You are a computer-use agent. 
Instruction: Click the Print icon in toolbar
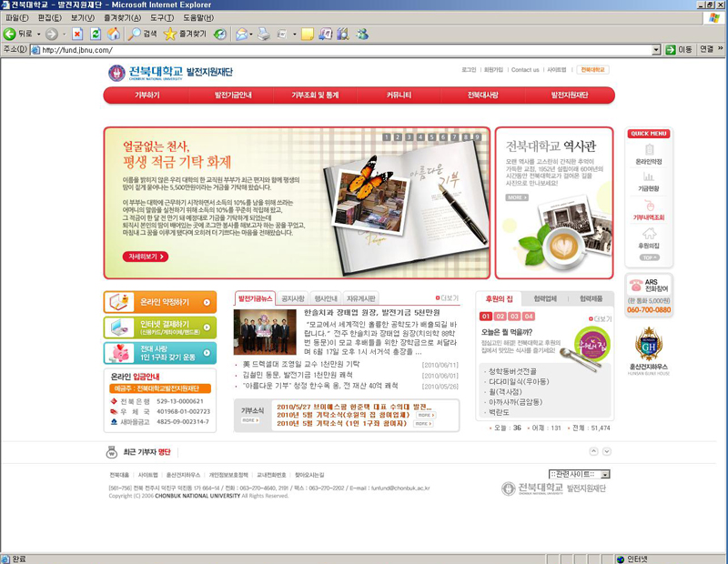[264, 34]
